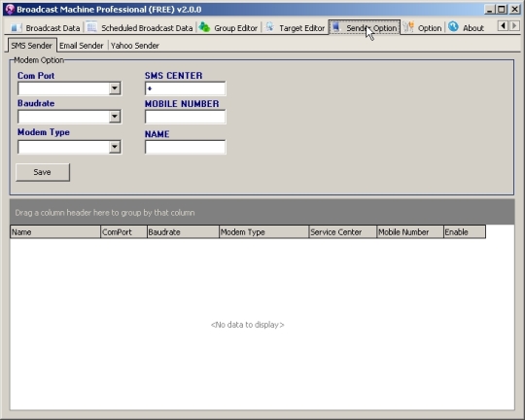The image size is (525, 420).
Task: Click into the NAME field
Action: click(x=185, y=147)
